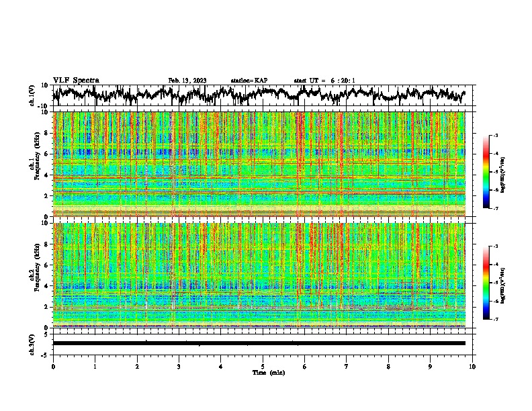Click ch.2 spectrogram frequency tick "6"
This screenshot has width=532, height=411.
[47, 265]
